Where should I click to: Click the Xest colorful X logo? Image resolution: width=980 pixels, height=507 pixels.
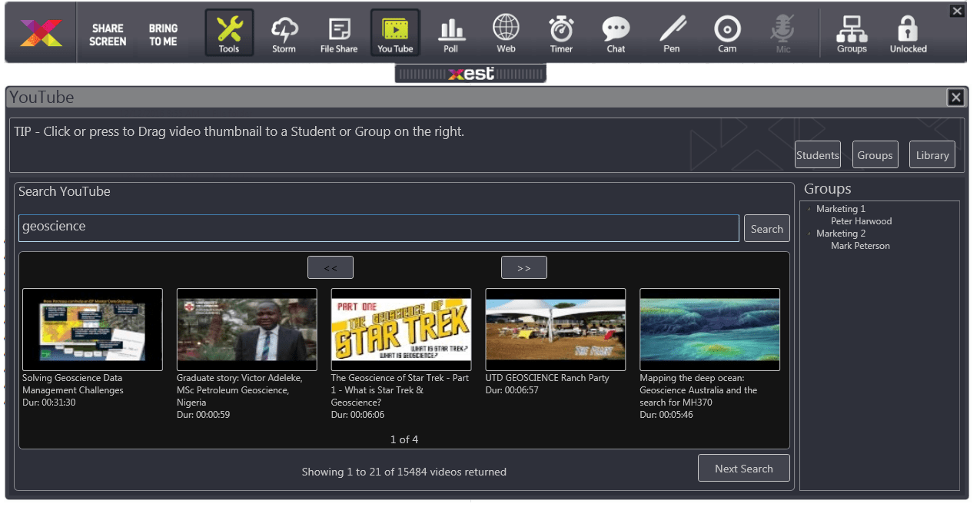click(x=42, y=33)
